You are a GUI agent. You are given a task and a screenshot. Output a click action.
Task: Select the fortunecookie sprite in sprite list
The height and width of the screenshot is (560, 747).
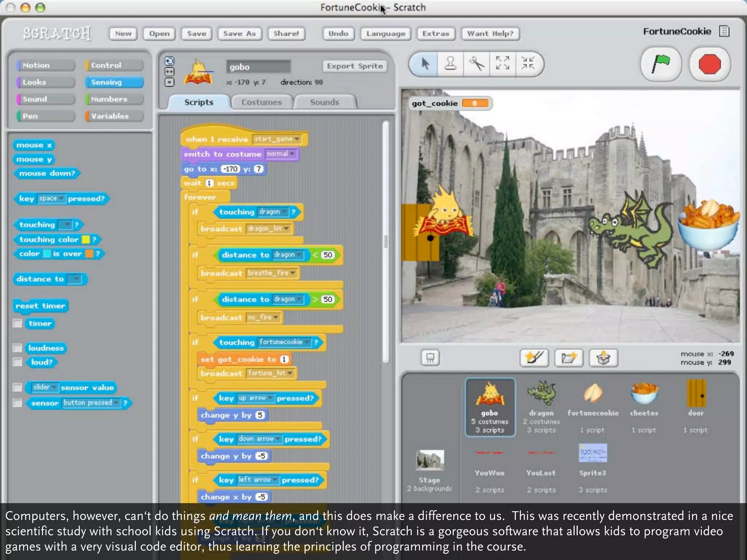click(593, 407)
